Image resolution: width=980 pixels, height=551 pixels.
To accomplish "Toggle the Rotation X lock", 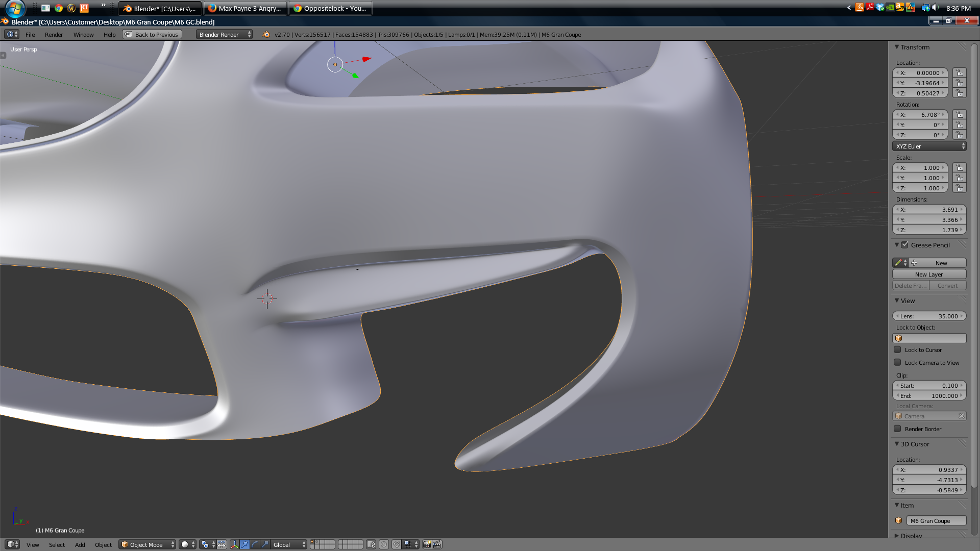I will 960,115.
